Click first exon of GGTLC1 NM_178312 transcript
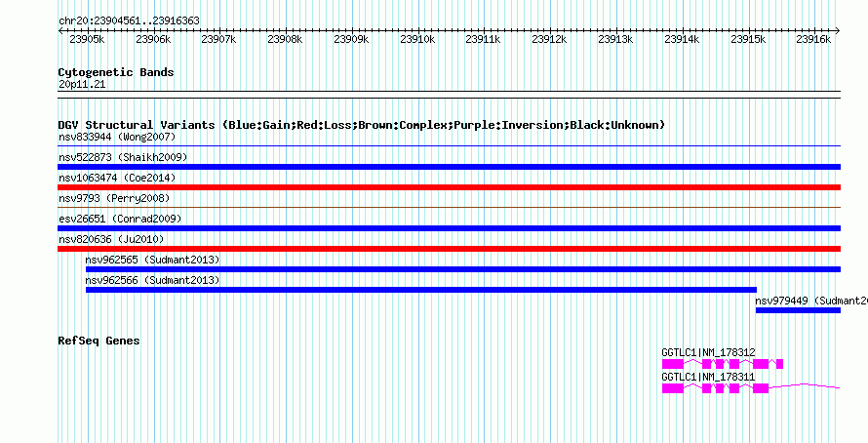Viewport: 868px width, 443px height. click(x=673, y=364)
